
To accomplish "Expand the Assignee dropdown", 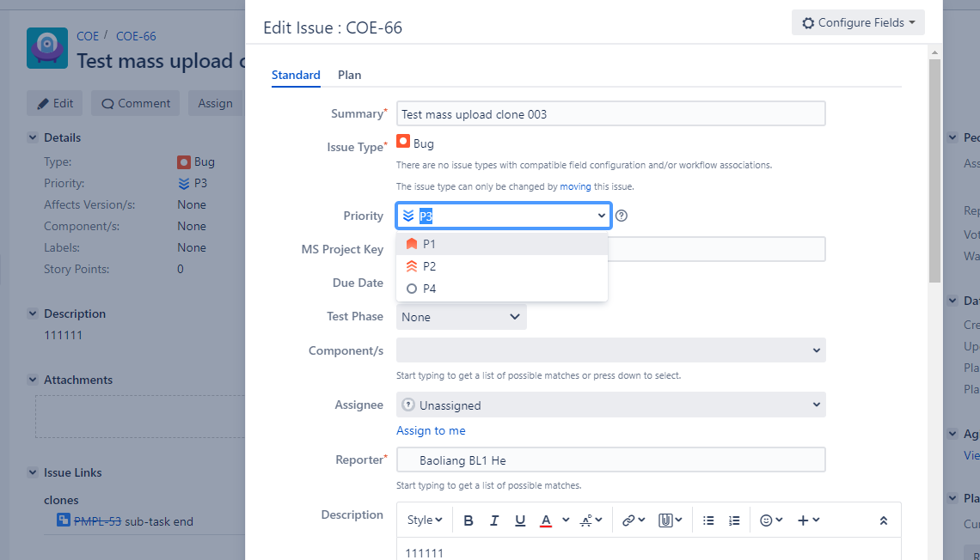I will click(610, 405).
